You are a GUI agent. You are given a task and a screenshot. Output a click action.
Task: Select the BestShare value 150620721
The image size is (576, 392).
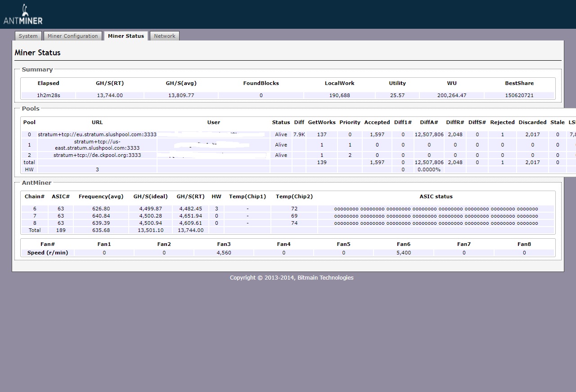[519, 95]
